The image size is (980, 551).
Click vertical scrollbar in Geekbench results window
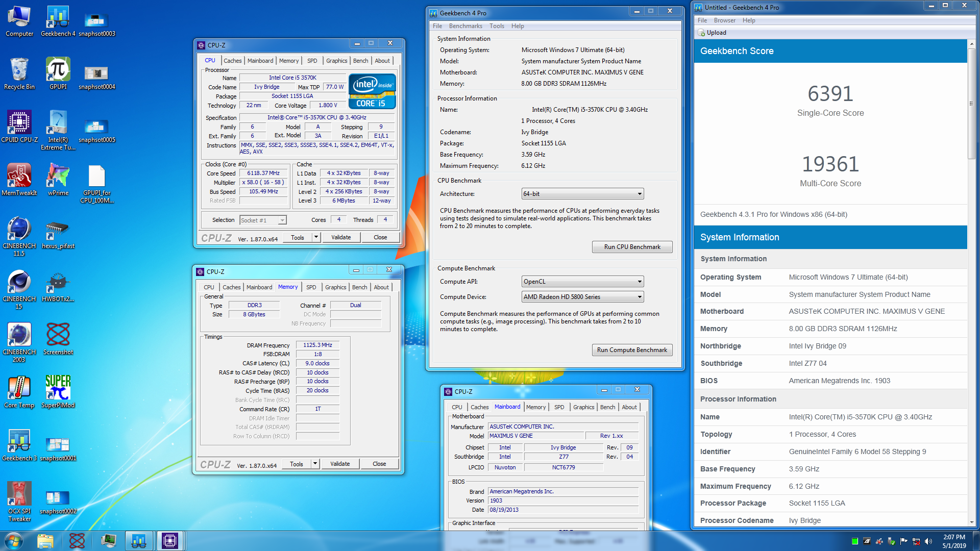pos(971,104)
